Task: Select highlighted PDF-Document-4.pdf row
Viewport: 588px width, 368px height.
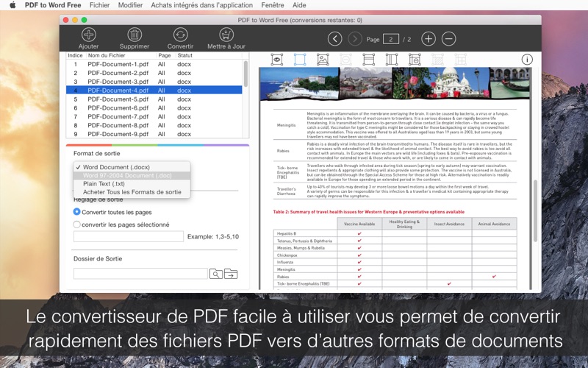Action: click(154, 90)
